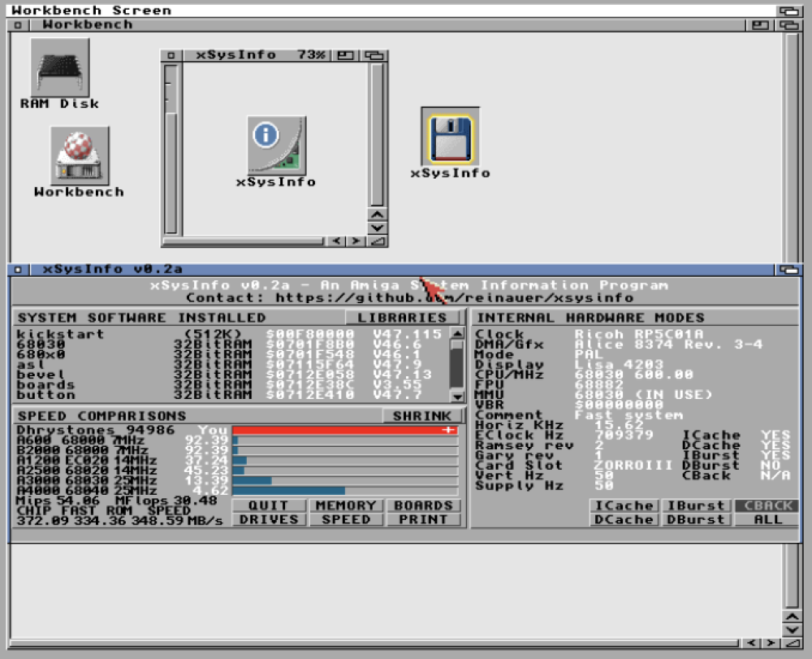Click the Workbench Screen depth gadget

788,11
